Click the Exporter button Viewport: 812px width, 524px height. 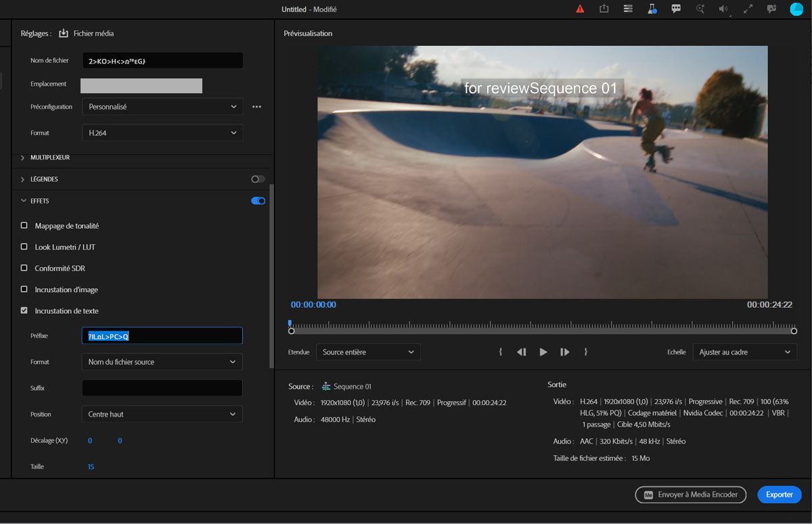click(x=779, y=495)
